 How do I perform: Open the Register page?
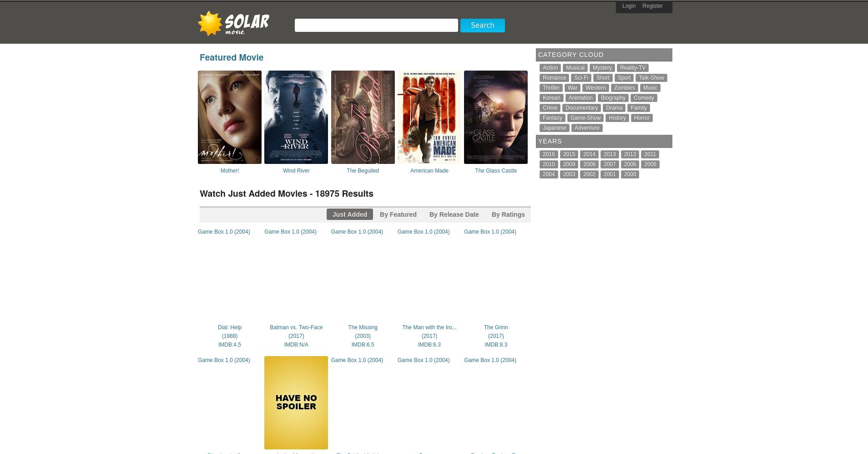(x=652, y=6)
